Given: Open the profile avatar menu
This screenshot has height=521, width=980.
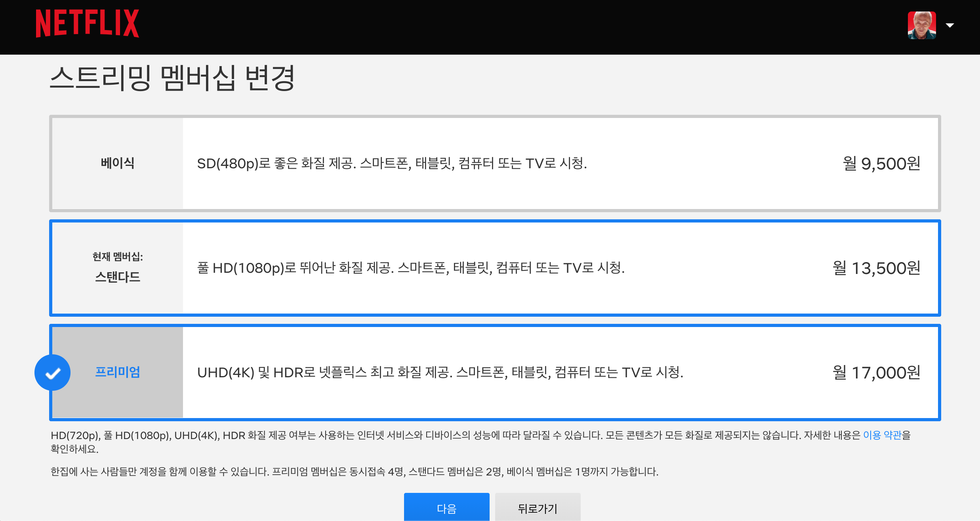Looking at the screenshot, I should 922,25.
